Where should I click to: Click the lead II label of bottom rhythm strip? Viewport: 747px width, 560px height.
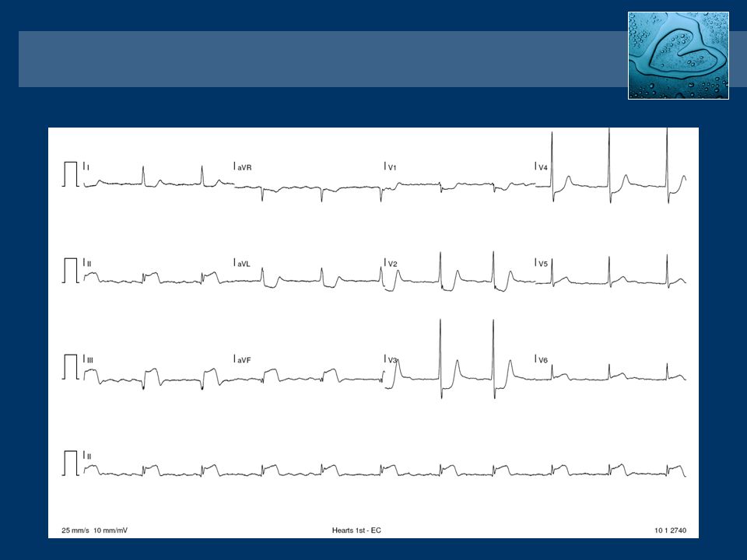coord(89,457)
